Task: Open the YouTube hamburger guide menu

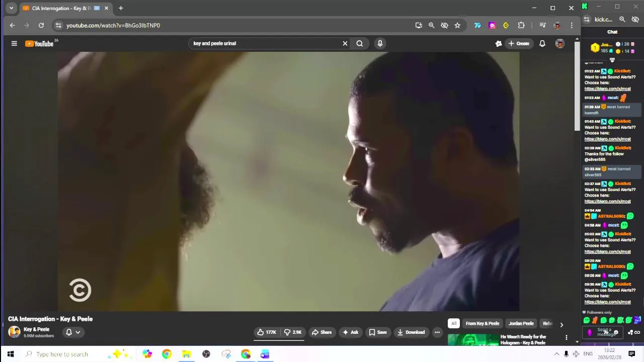Action: click(x=14, y=44)
